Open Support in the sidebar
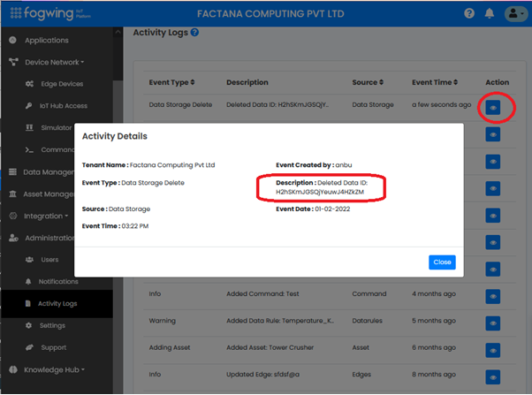 [x=54, y=347]
